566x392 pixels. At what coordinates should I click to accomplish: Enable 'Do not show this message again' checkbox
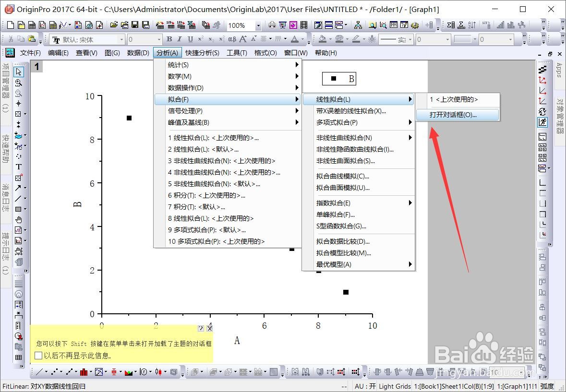coord(38,356)
